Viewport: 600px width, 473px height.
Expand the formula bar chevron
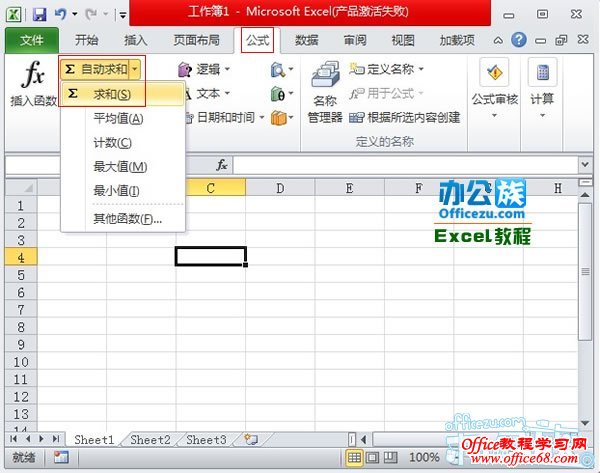click(x=585, y=165)
